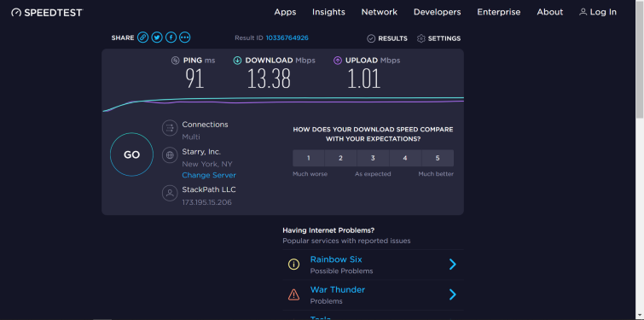Click Rainbow Six warning info icon
This screenshot has width=644, height=320.
[x=293, y=265]
